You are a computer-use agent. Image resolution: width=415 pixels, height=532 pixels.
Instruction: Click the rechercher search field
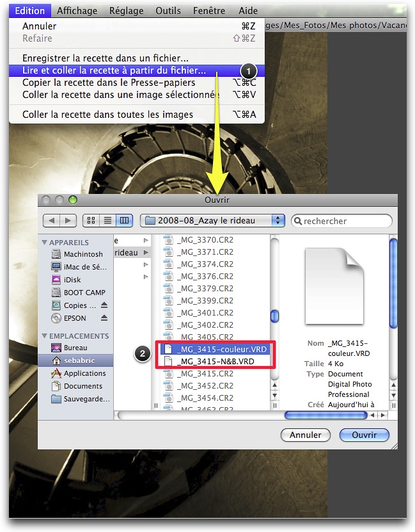(x=341, y=221)
